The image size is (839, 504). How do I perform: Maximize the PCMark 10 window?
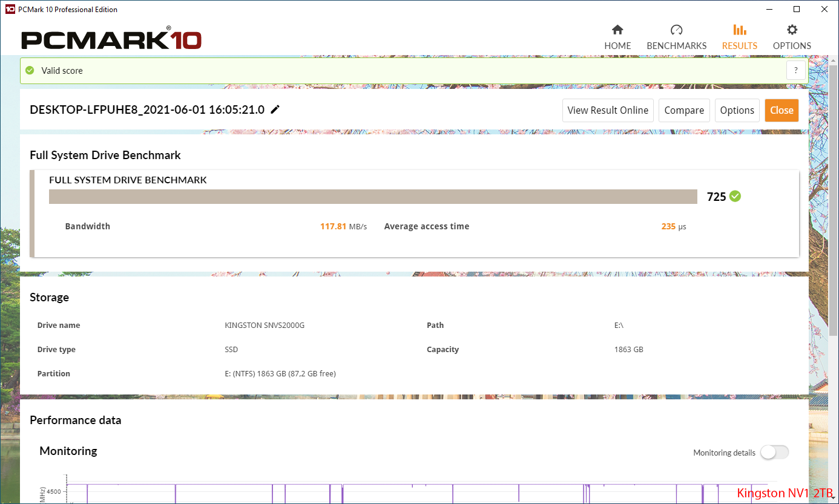coord(797,9)
